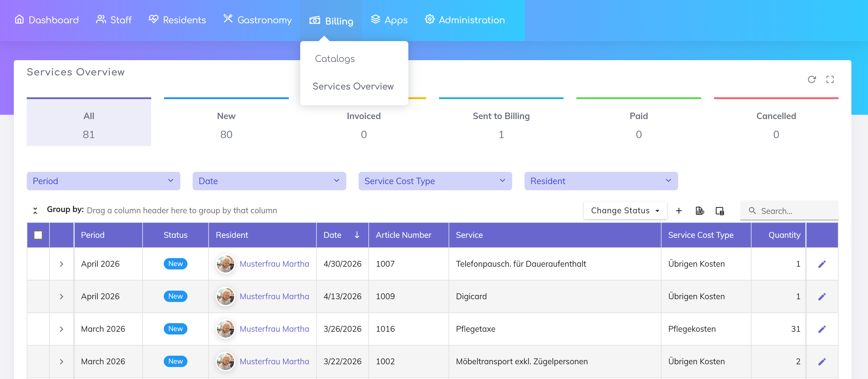Click the refresh icon in Services Overview
The height and width of the screenshot is (379, 868).
(811, 79)
